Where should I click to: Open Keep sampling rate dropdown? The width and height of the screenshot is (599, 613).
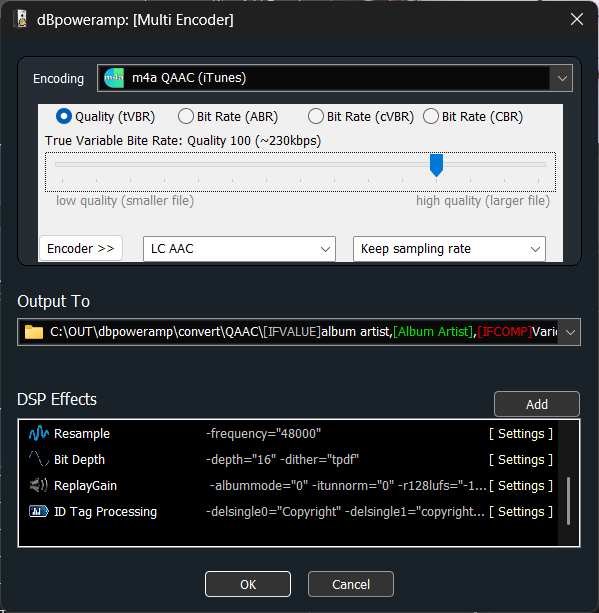click(x=449, y=249)
